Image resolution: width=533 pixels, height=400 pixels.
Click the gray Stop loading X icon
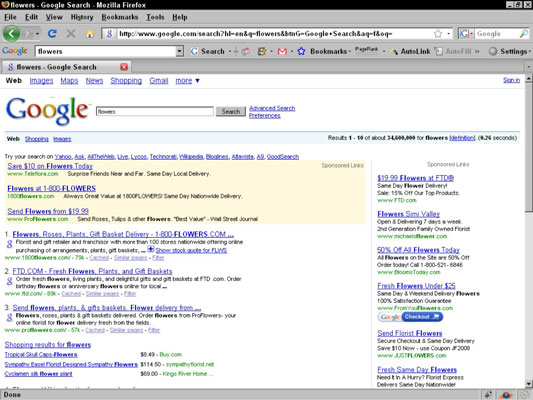tap(71, 33)
